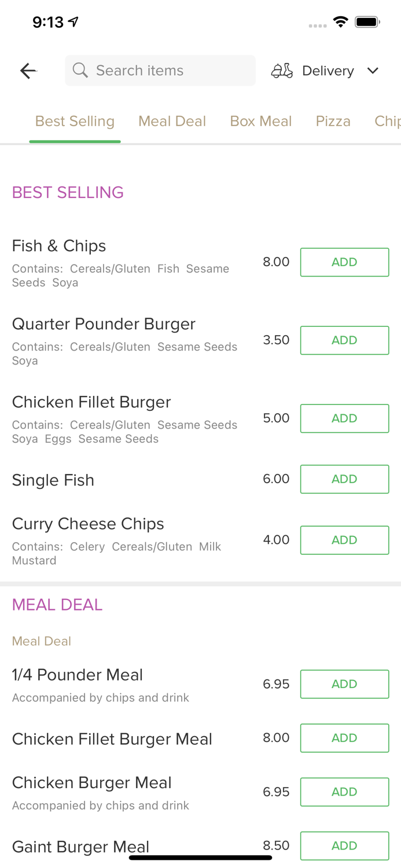The width and height of the screenshot is (401, 868).
Task: Click the delivery scooter icon
Action: click(282, 70)
